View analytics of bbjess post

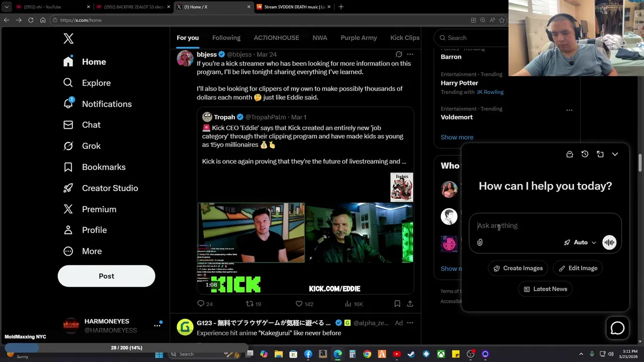click(354, 304)
